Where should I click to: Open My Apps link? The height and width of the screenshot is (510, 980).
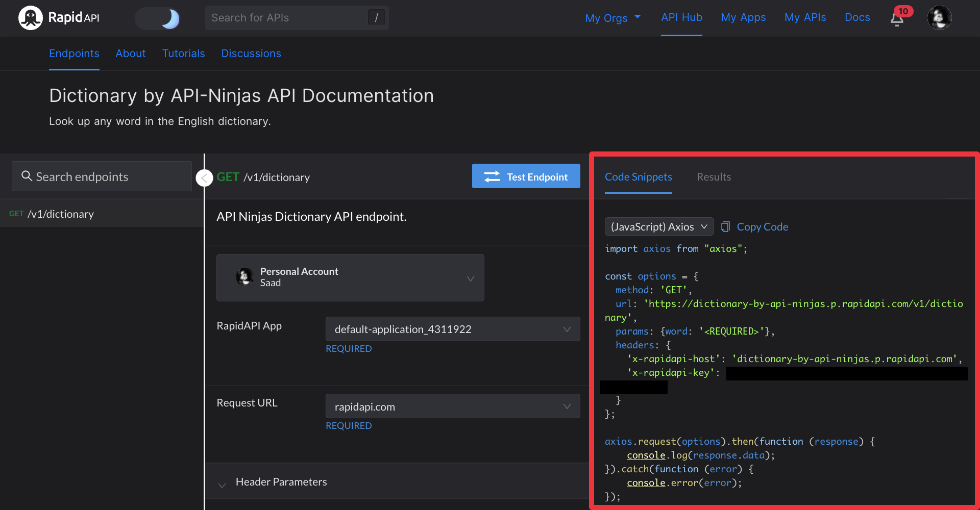[x=743, y=17]
